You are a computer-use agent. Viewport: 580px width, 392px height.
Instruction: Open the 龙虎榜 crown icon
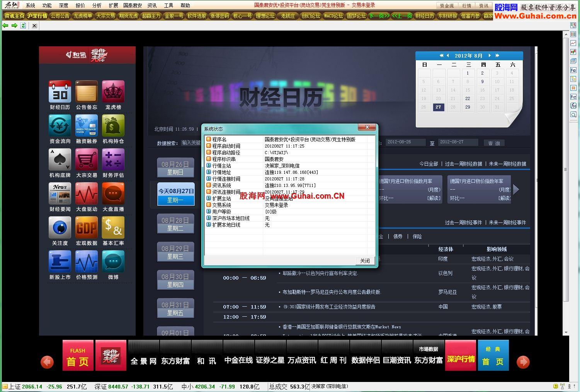[x=113, y=92]
